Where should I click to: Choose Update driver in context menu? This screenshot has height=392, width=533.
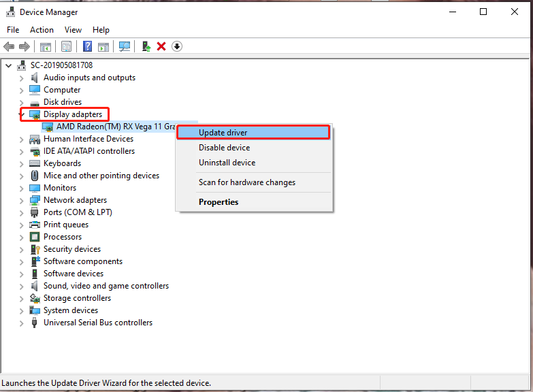click(254, 133)
